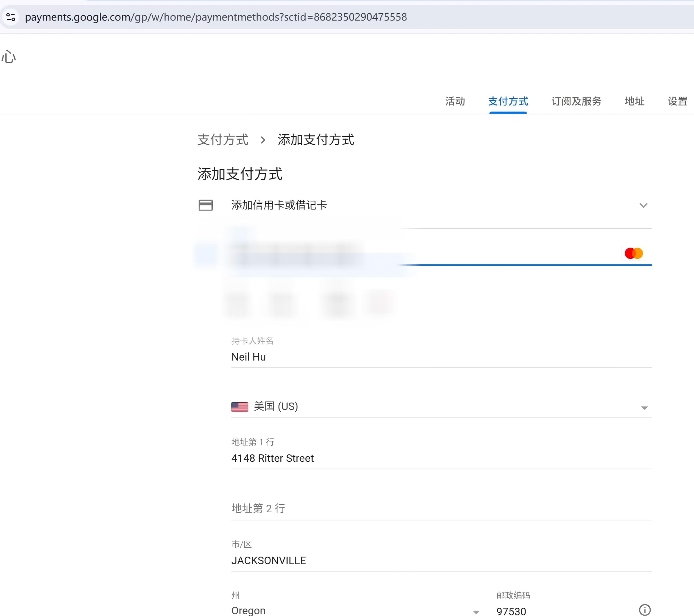Collapse the 添加信用卡或借记卡 chevron
The width and height of the screenshot is (694, 616).
pyautogui.click(x=643, y=205)
